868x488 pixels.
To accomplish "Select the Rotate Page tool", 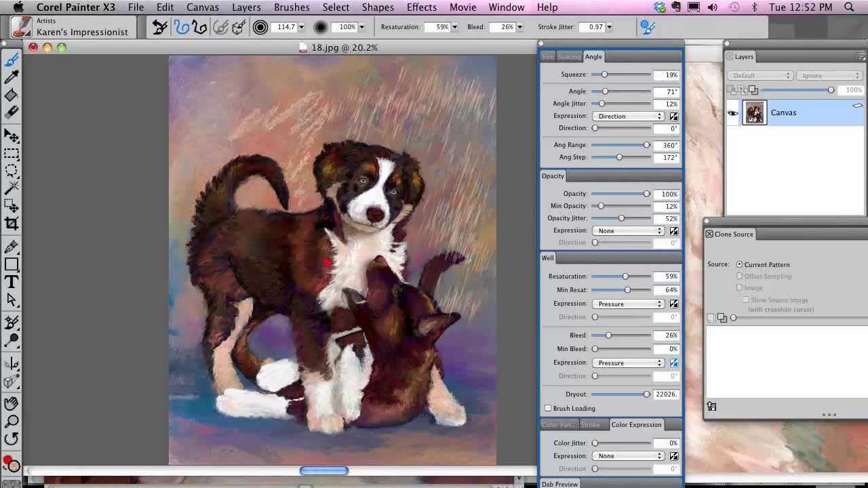I will [x=12, y=439].
